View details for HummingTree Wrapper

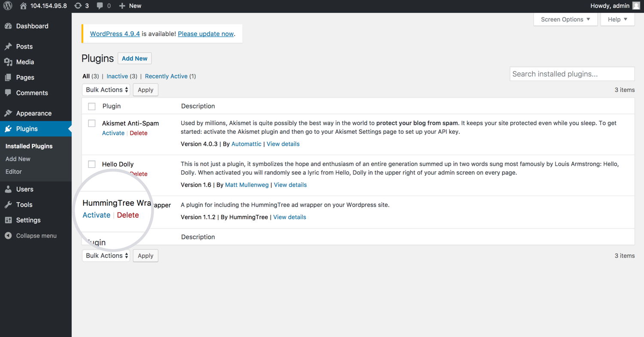pos(290,217)
